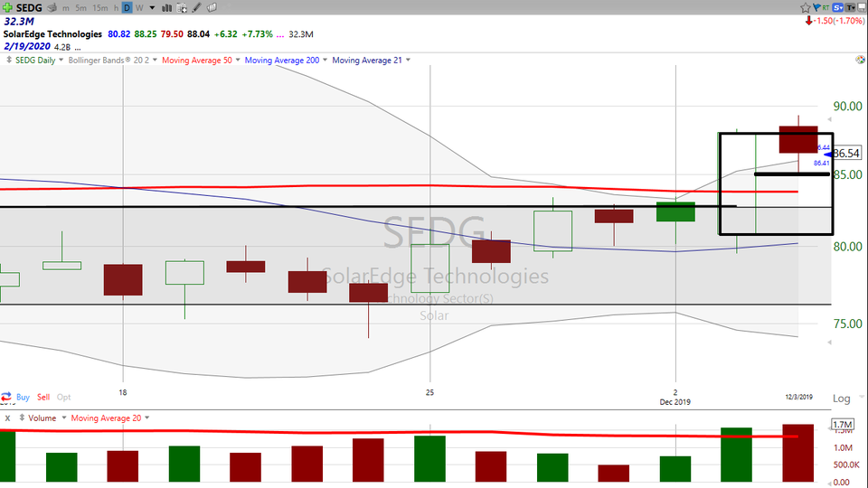Open the more timeframes dropdown arrow

[x=152, y=8]
